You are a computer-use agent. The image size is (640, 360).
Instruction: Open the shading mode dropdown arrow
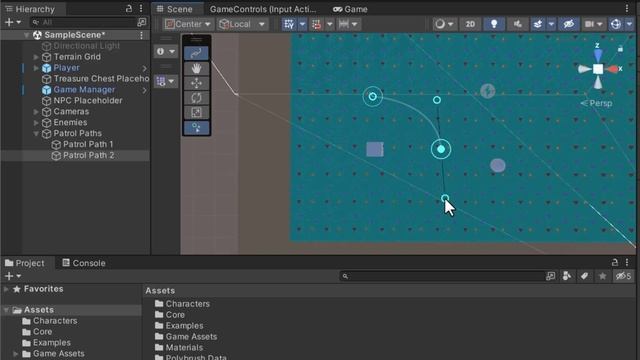pyautogui.click(x=451, y=24)
